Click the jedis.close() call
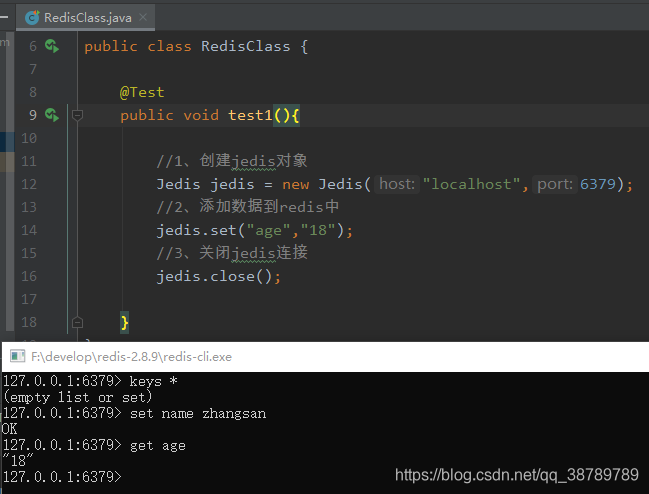 point(219,276)
